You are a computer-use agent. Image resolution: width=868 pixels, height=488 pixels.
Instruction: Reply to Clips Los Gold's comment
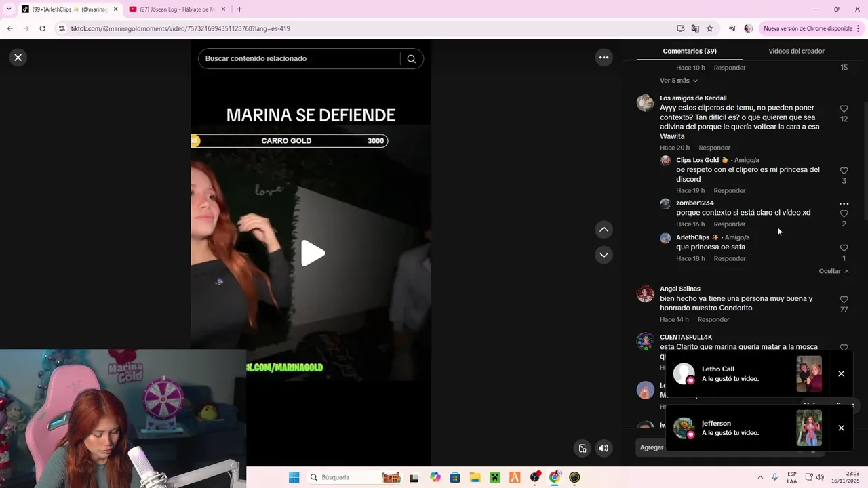tap(729, 190)
